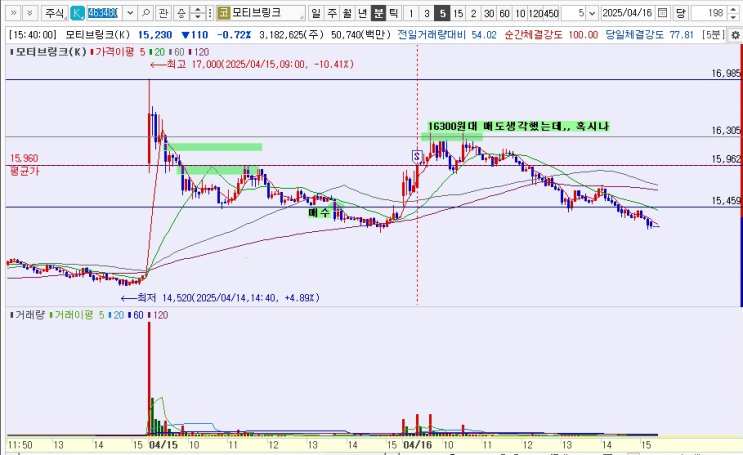Select the 15-minute interval button
The width and height of the screenshot is (743, 455).
(458, 13)
